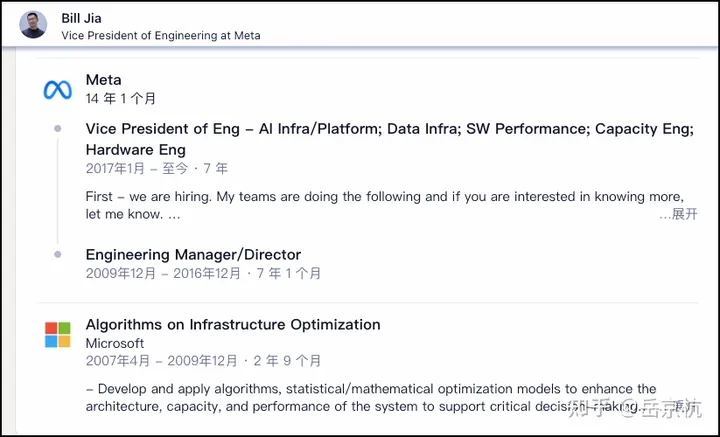Viewport: 720px width, 437px height.
Task: Click the headline 'Vice President of Engineering at Meta'
Action: pos(161,36)
